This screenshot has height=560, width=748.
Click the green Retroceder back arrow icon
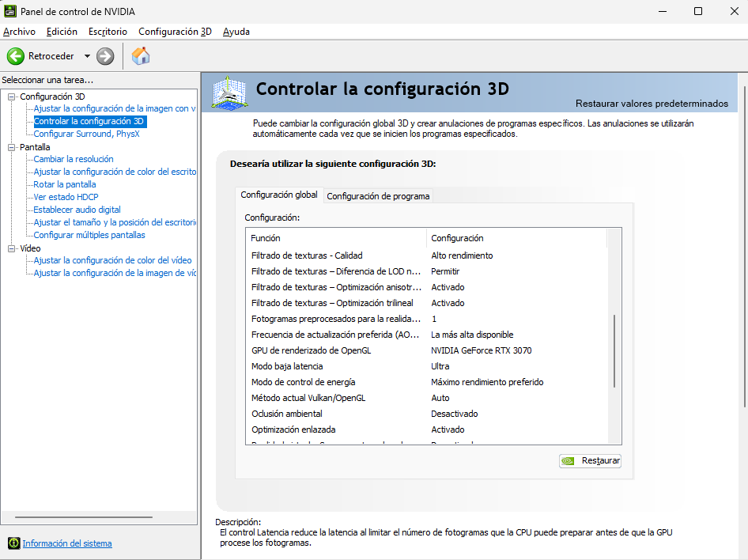tap(15, 56)
